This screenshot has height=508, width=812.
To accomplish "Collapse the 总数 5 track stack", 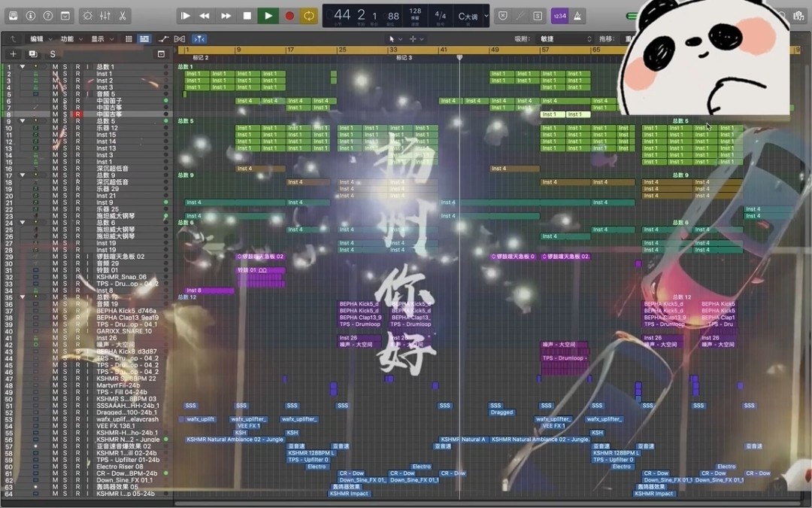I will [x=23, y=121].
